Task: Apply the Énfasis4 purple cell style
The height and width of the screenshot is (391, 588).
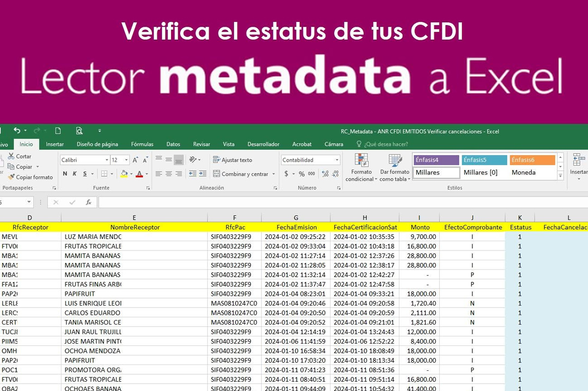Action: click(x=437, y=160)
